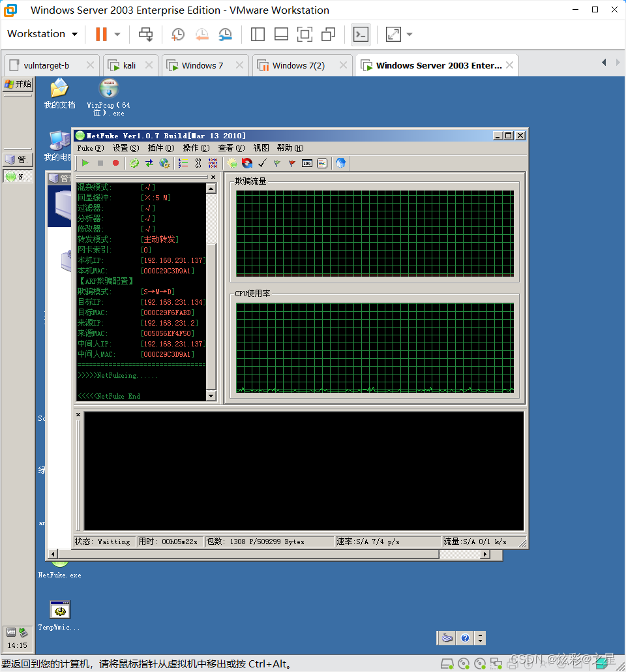This screenshot has height=672, width=626.
Task: Open the 帮助(H) menu
Action: (x=290, y=148)
